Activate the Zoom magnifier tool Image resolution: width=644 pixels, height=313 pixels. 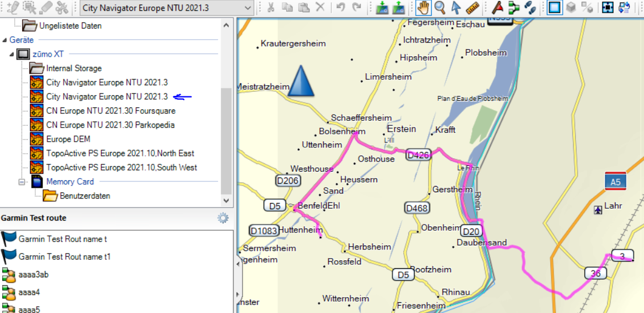coord(440,7)
